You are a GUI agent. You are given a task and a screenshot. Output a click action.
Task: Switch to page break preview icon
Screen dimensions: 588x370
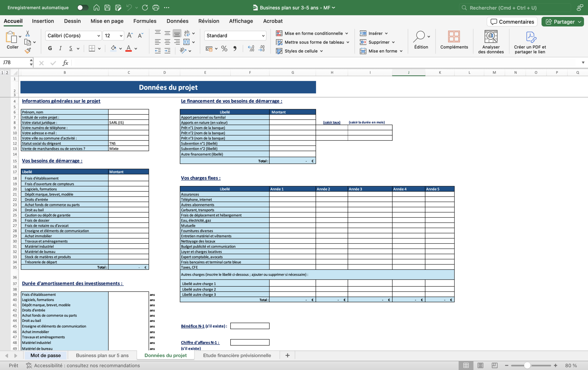494,365
